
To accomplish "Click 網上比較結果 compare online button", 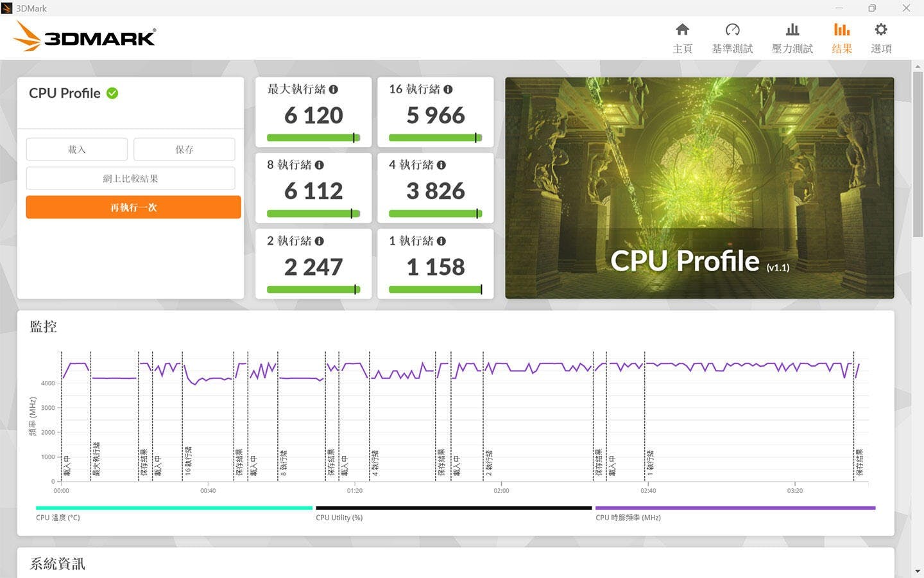I will [x=130, y=179].
